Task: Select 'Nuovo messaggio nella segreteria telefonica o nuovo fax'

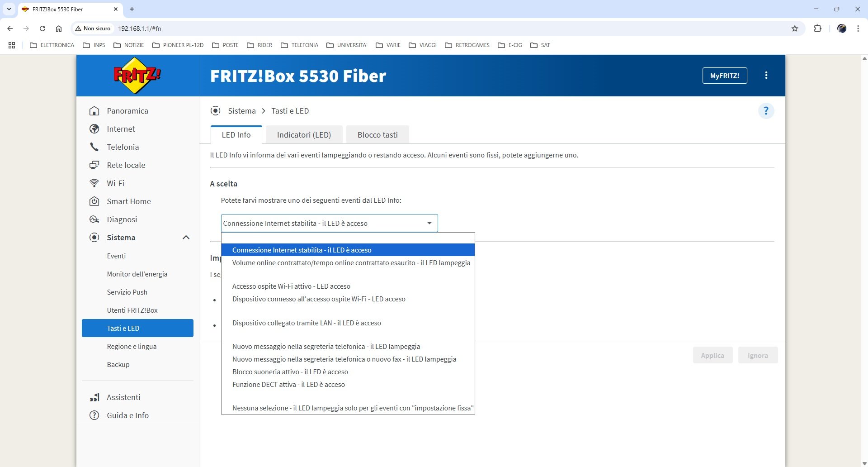Action: point(348,359)
